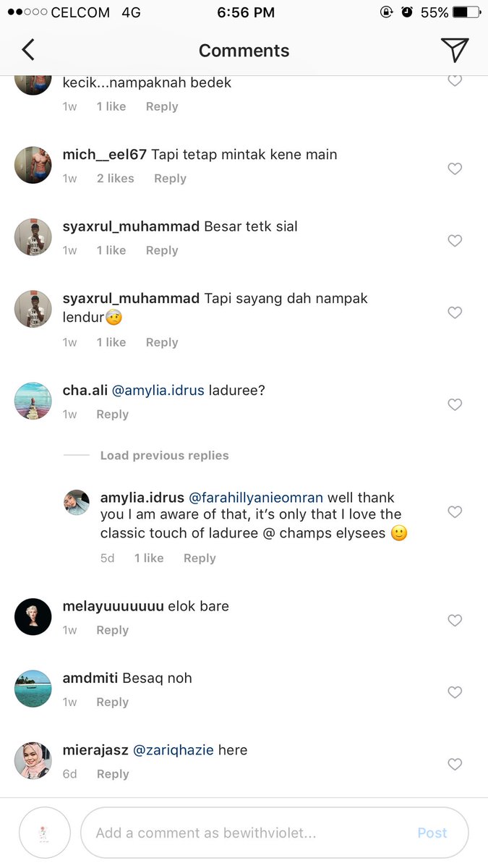Image resolution: width=488 pixels, height=868 pixels.
Task: Like mich__eel67's comment with the heart
Action: tap(455, 169)
